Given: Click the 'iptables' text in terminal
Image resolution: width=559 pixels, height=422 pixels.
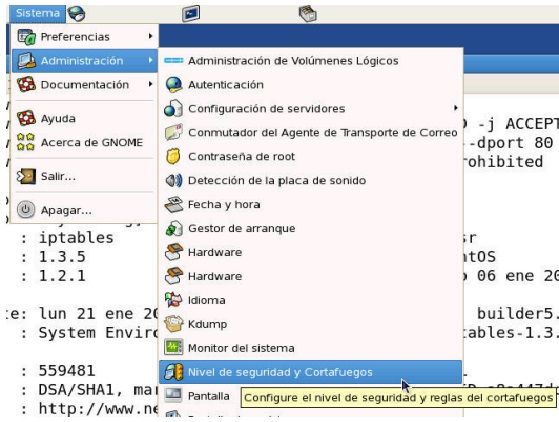Looking at the screenshot, I should pyautogui.click(x=76, y=237).
